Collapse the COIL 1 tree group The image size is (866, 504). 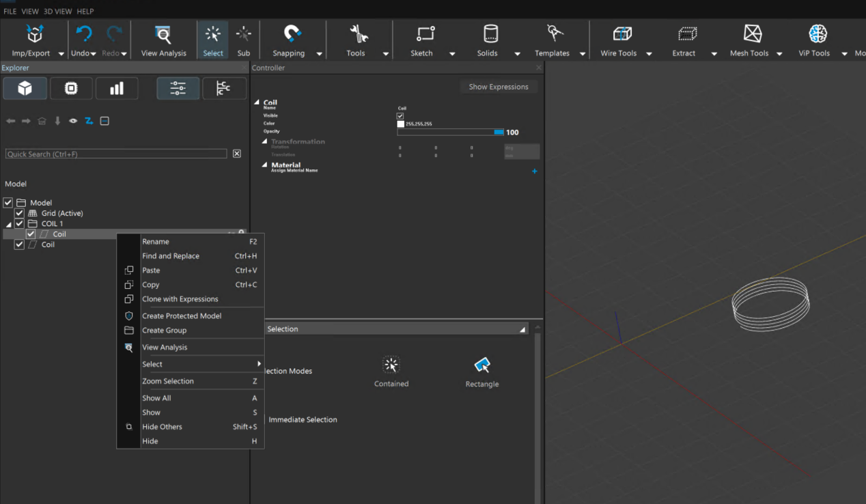pyautogui.click(x=9, y=224)
